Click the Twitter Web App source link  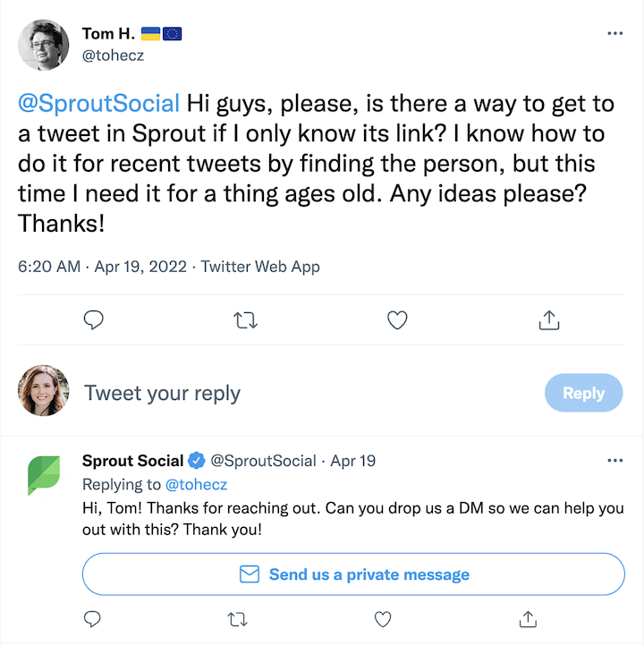point(260,267)
